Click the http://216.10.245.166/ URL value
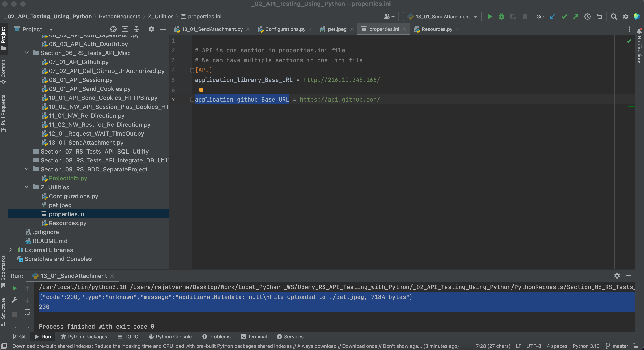 click(x=341, y=80)
